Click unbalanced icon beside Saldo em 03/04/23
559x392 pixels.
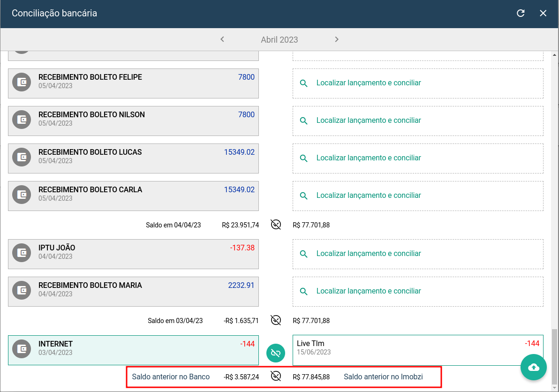[x=276, y=320]
